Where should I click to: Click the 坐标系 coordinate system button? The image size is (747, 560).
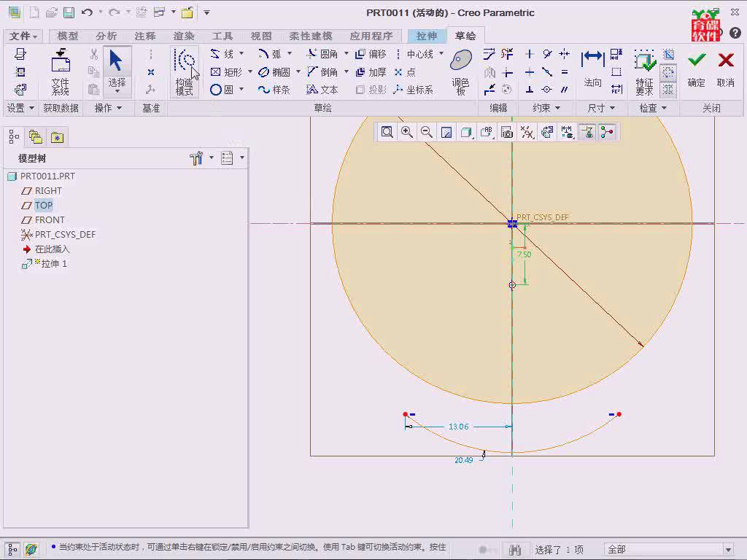[414, 90]
